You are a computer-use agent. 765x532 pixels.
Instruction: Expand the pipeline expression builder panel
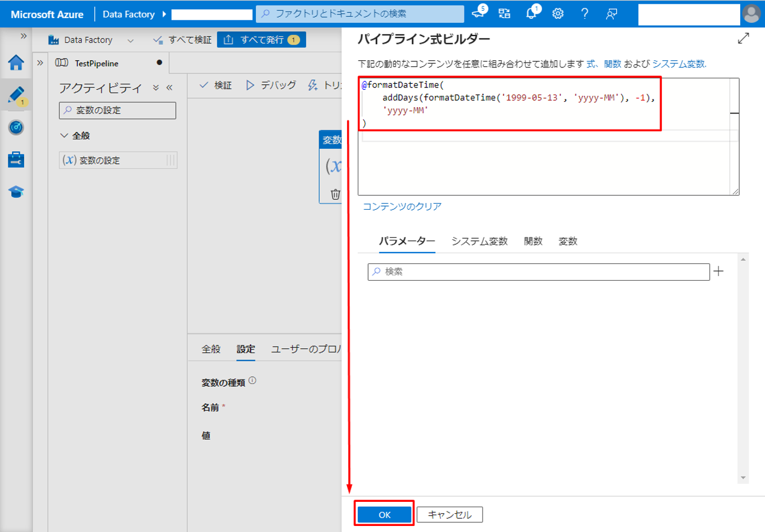pos(743,39)
